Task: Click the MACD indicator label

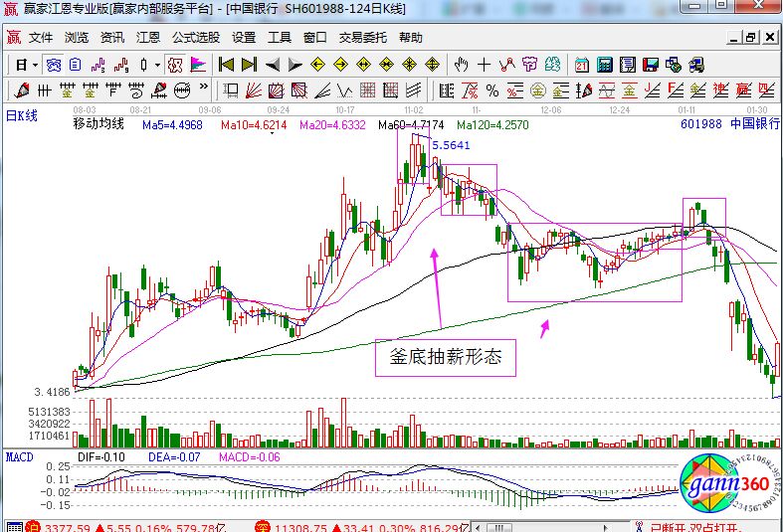Action: click(x=19, y=456)
